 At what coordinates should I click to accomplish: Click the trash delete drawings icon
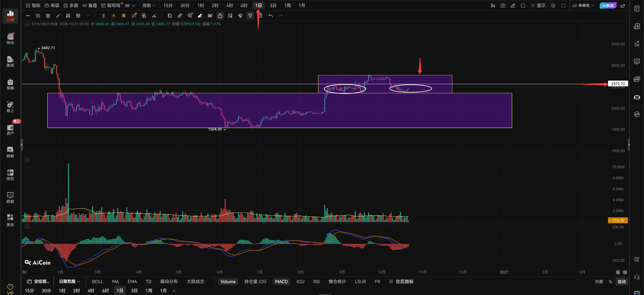(261, 16)
